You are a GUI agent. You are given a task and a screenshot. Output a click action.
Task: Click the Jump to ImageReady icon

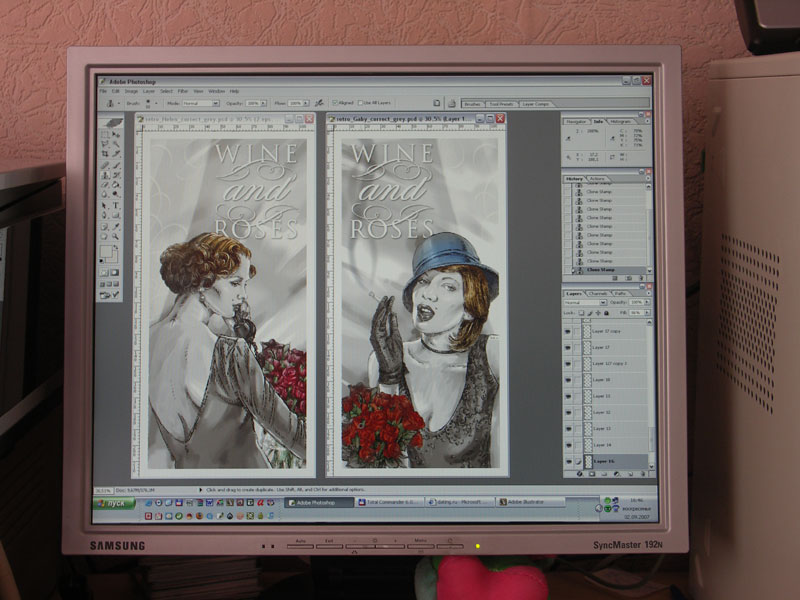point(110,295)
